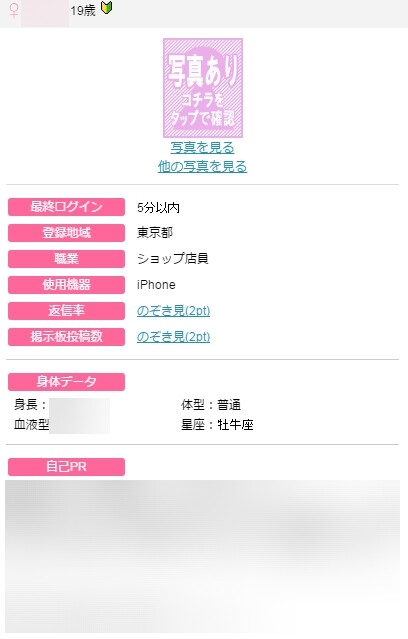Click the ショップ店員 occupation value

click(x=173, y=259)
